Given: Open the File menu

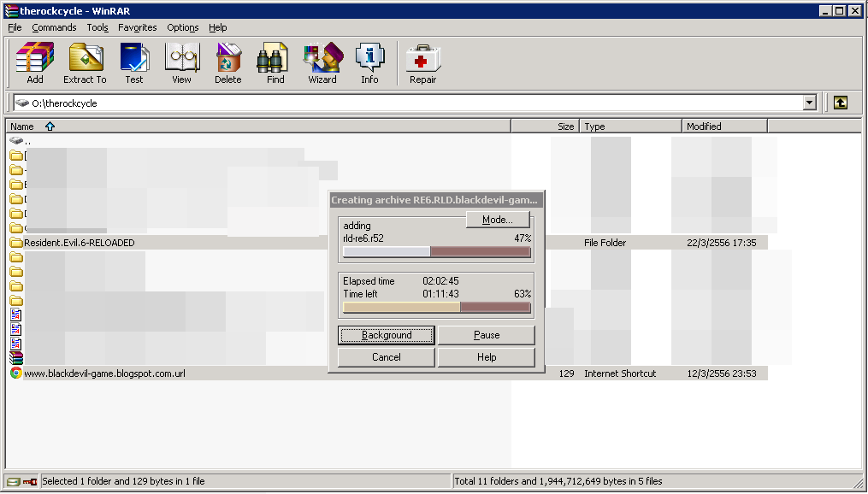Looking at the screenshot, I should point(15,27).
